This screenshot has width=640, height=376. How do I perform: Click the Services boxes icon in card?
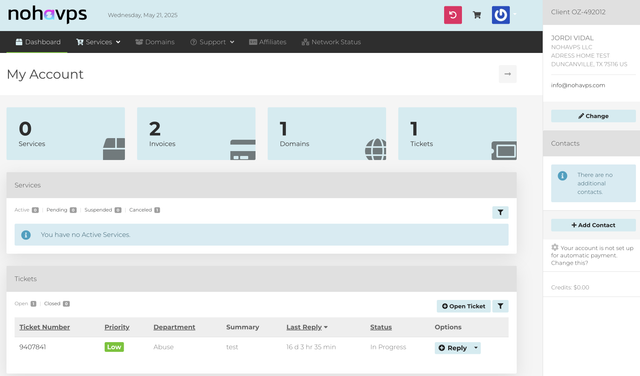[114, 149]
